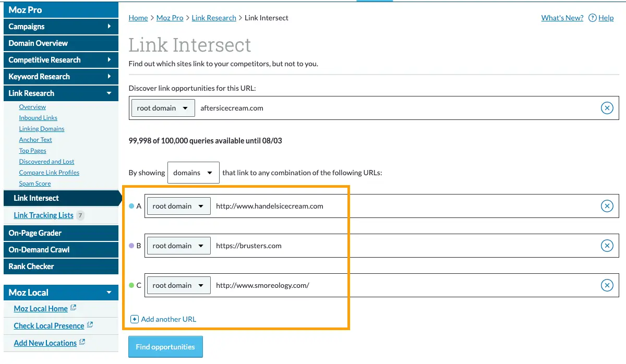Open Link Tracking Lists showing 7 items
This screenshot has width=626, height=364.
point(43,215)
